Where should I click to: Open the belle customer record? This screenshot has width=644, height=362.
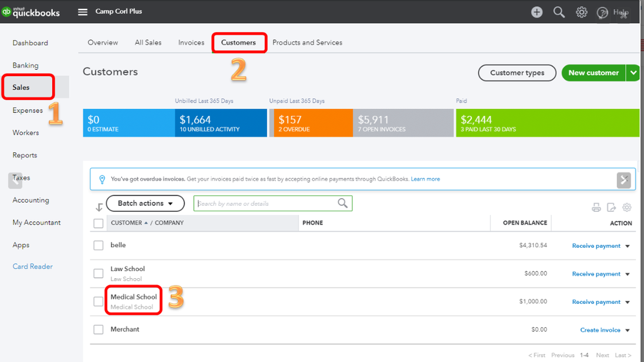tap(118, 245)
